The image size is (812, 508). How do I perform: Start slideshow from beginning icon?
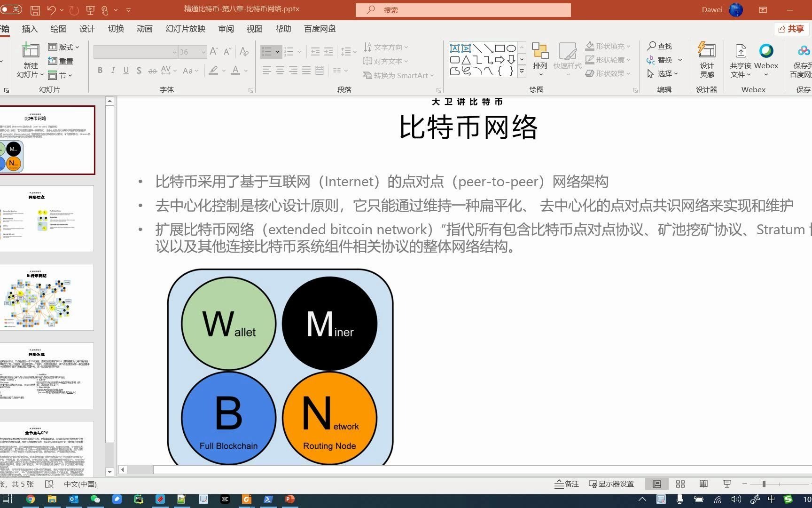[x=91, y=9]
